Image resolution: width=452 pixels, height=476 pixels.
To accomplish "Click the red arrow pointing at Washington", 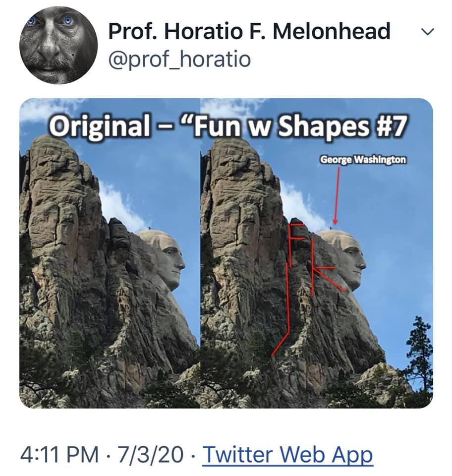I will [336, 196].
